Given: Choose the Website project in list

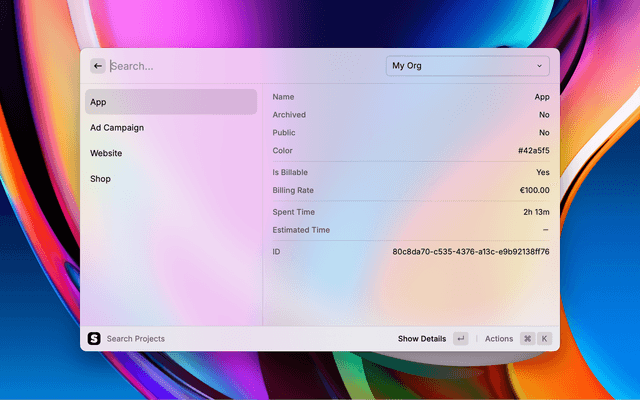Looking at the screenshot, I should click(x=170, y=153).
